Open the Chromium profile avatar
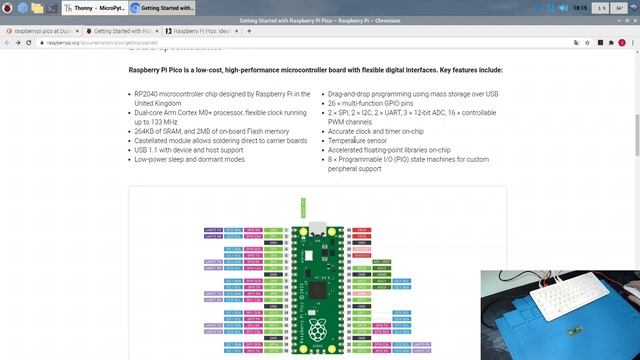The height and width of the screenshot is (360, 640). tap(622, 43)
